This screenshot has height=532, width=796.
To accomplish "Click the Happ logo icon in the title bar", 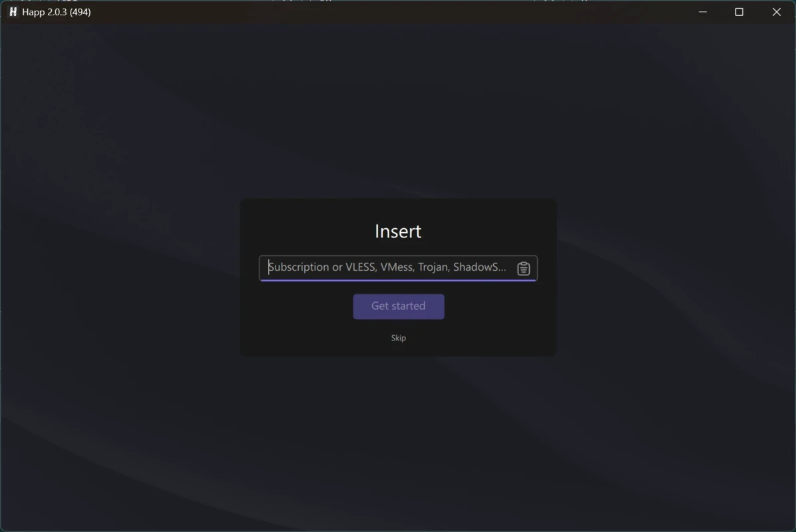I will (13, 12).
